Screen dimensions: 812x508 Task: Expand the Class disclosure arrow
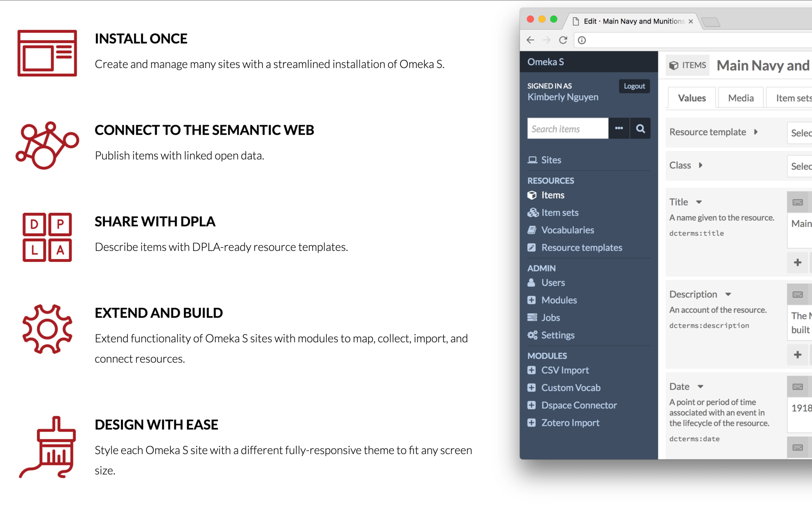point(701,165)
